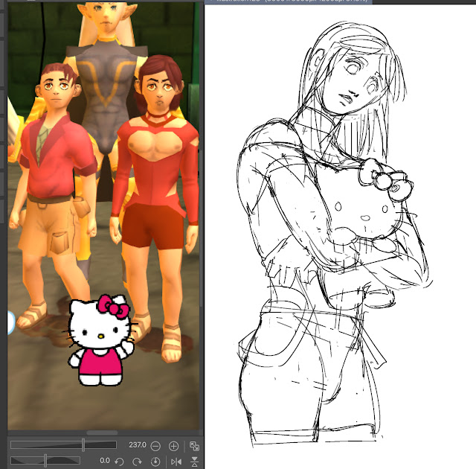Rotate Sub View image right

pos(137,462)
